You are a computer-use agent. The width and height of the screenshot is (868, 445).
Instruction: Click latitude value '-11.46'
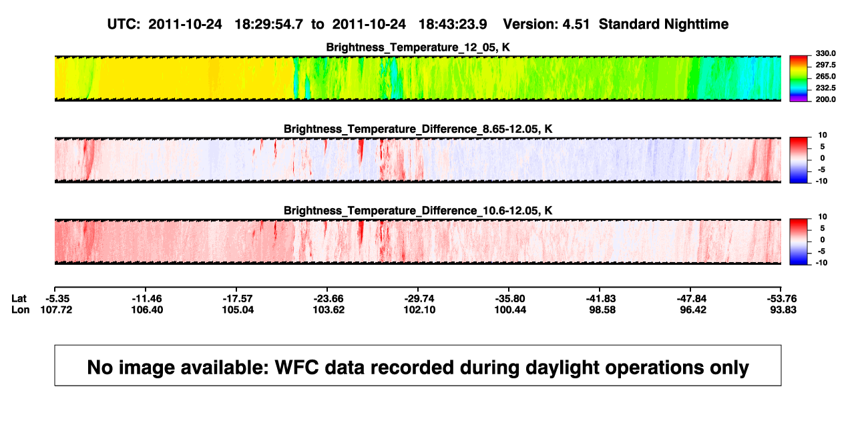(147, 298)
